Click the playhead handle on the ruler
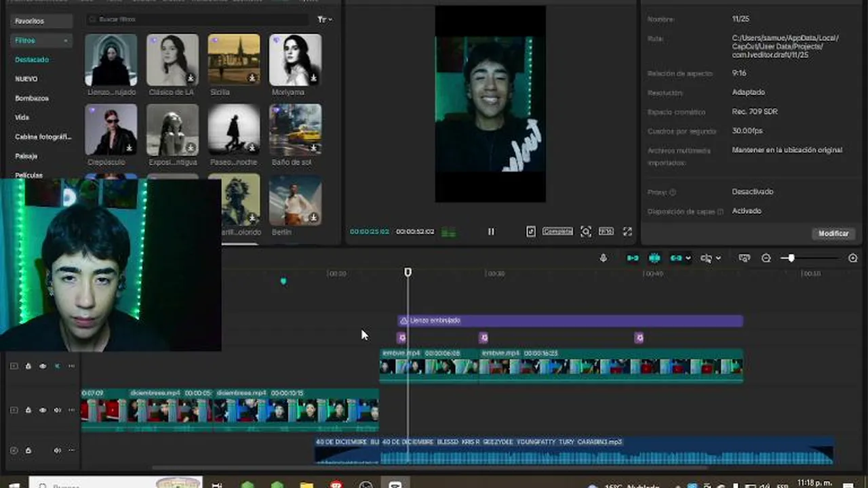Image resolution: width=868 pixels, height=488 pixels. (x=408, y=272)
